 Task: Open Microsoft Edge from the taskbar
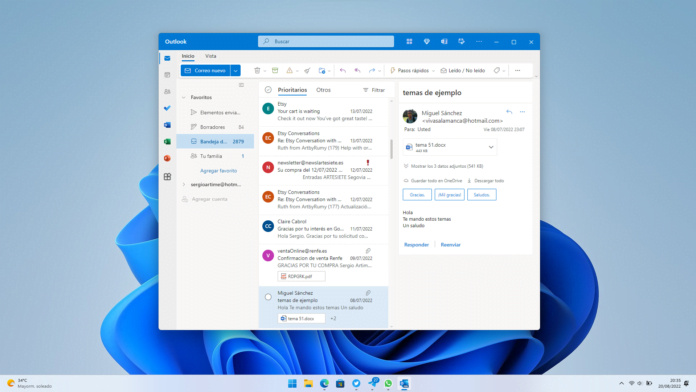pos(324,384)
